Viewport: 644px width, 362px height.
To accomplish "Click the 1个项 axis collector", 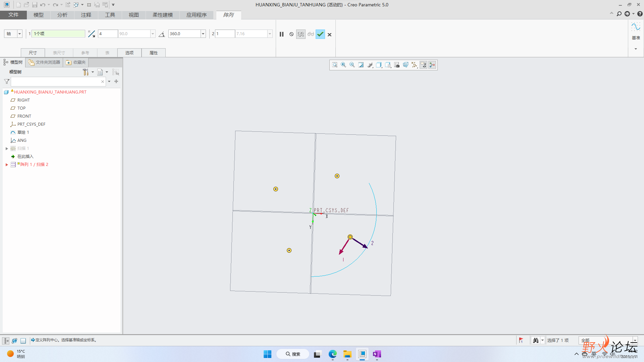I will point(58,34).
